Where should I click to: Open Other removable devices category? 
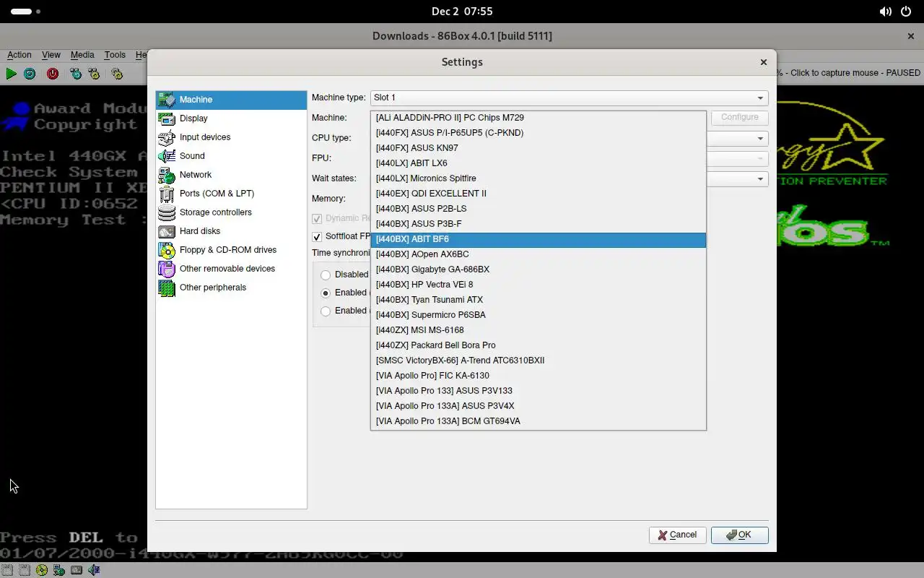click(x=231, y=269)
